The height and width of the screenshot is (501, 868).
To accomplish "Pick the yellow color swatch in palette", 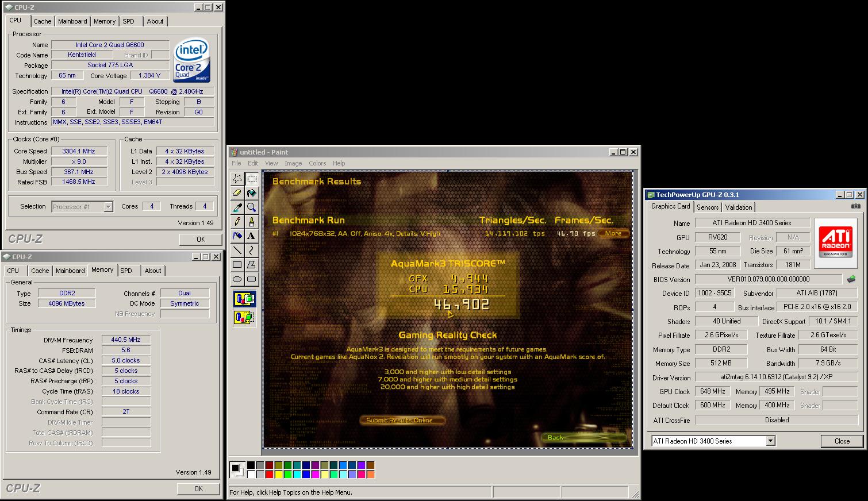I will [x=278, y=475].
